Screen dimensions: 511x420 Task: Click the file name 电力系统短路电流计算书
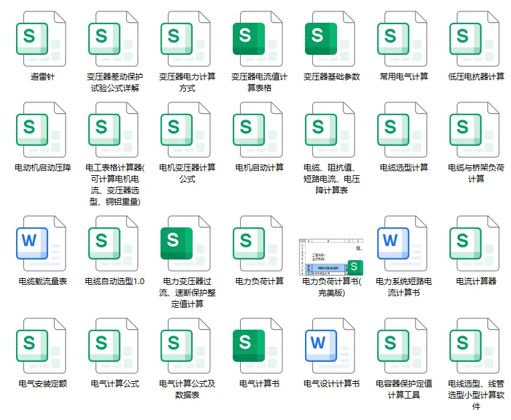coord(404,287)
